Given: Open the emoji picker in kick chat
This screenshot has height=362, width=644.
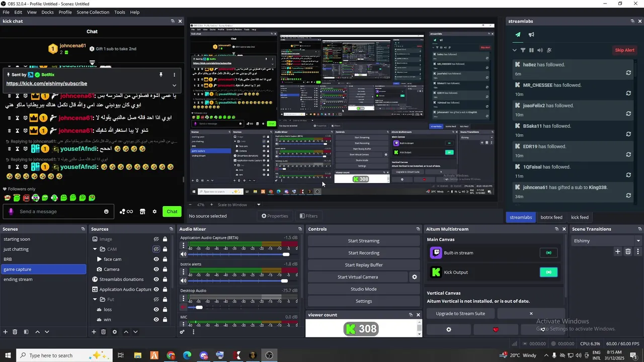Looking at the screenshot, I should pos(106,212).
